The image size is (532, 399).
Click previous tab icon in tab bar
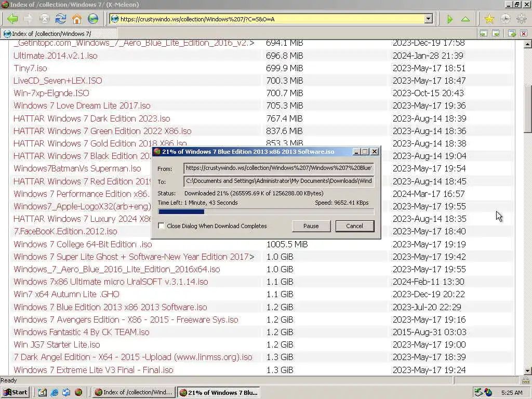(x=483, y=33)
